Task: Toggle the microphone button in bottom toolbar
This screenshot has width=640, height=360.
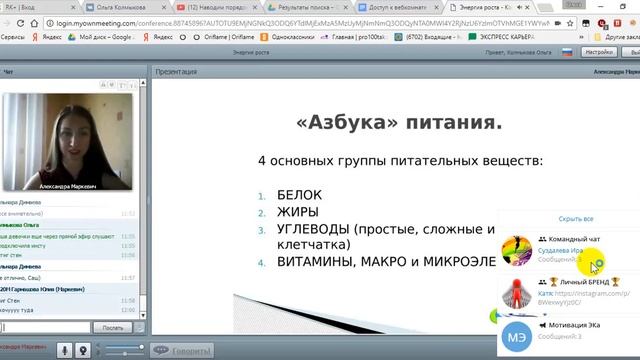Action: (x=64, y=350)
